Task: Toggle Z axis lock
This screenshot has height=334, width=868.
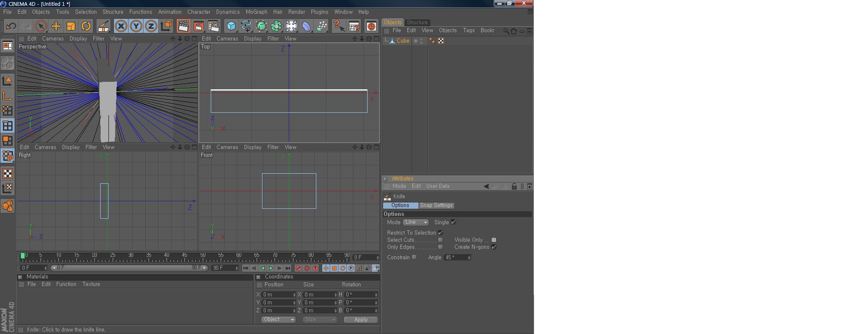Action: [x=151, y=26]
